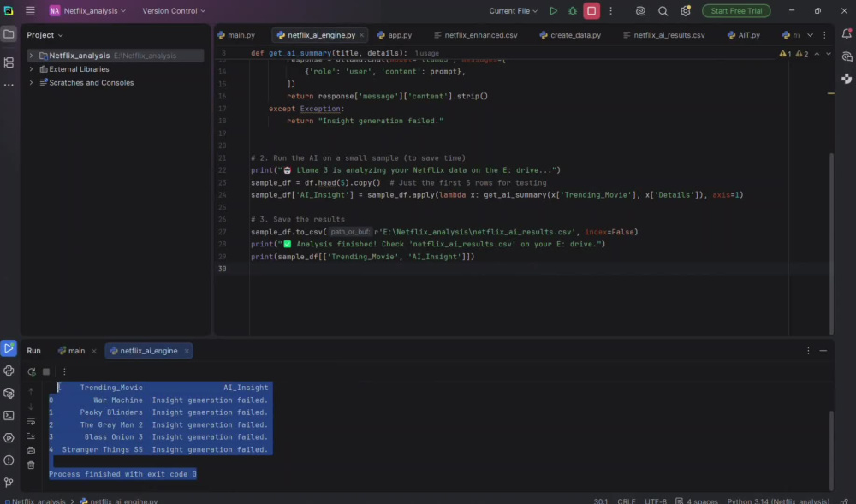Viewport: 856px width, 504px height.
Task: Open Services tool window icon
Action: pyautogui.click(x=9, y=438)
